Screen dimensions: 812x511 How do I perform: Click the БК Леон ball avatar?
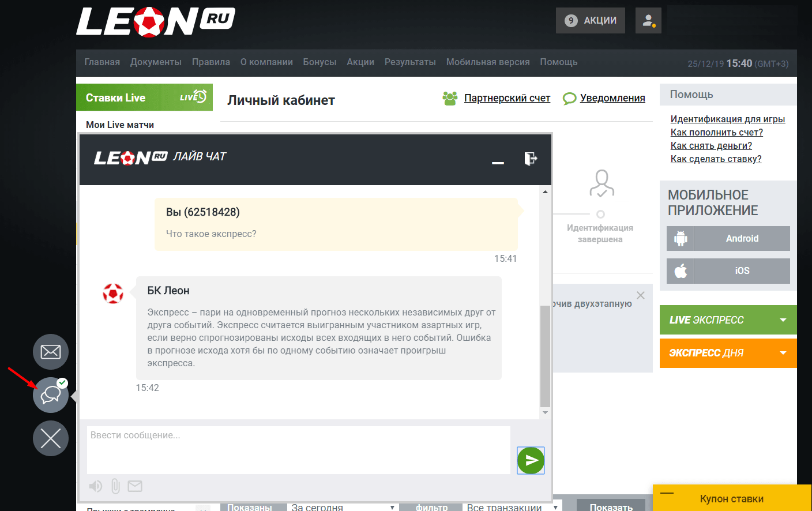tap(113, 294)
